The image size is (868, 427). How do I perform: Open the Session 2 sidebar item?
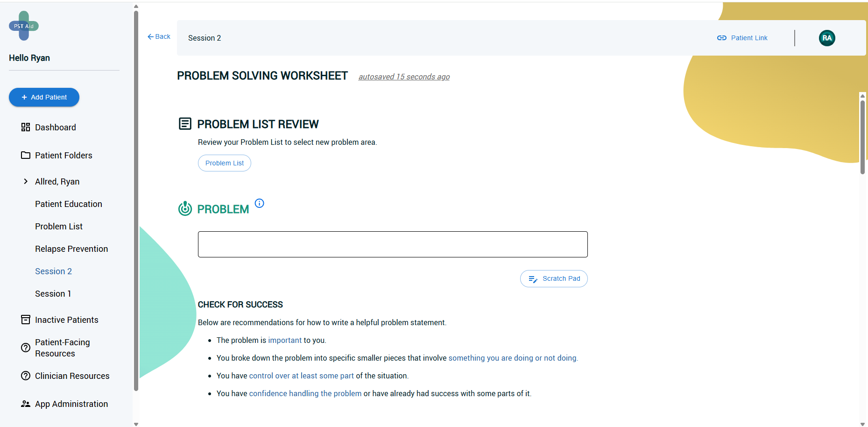pyautogui.click(x=53, y=271)
